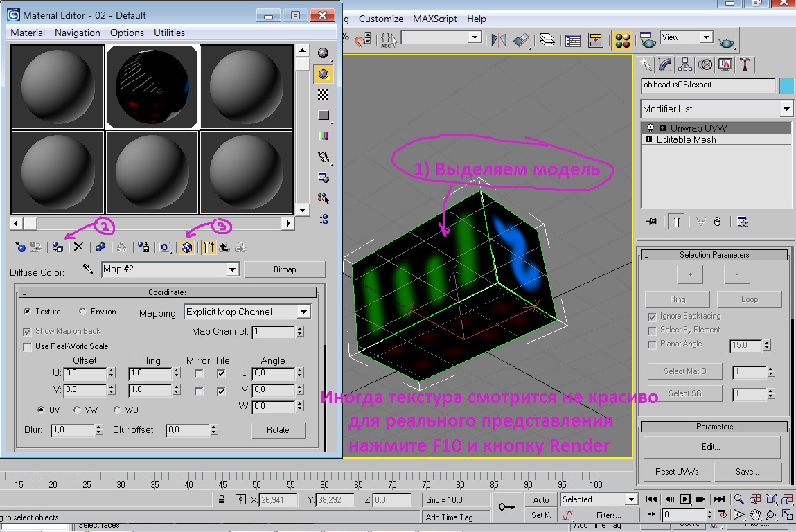
Task: Open the Mapping type dropdown
Action: tap(303, 312)
